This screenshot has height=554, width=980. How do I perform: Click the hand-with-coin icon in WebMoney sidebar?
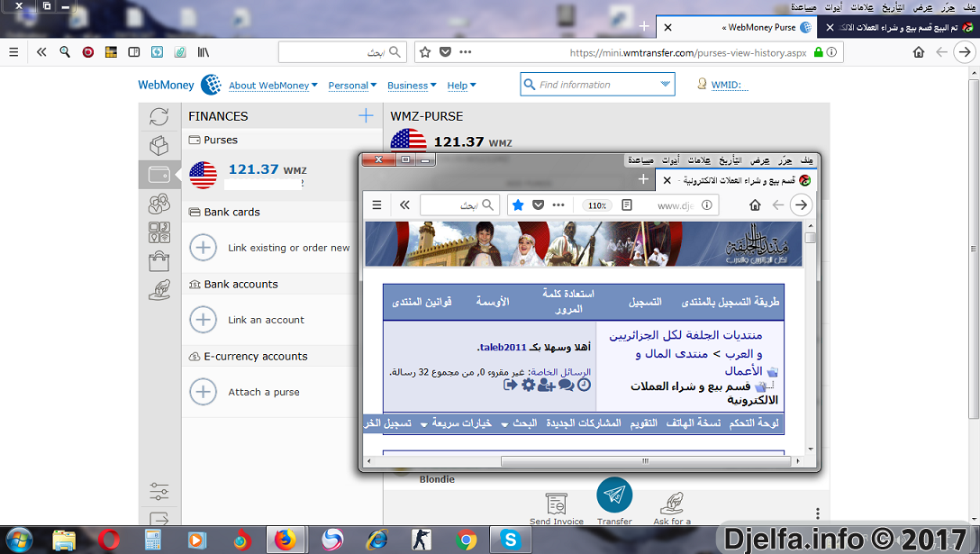(159, 290)
